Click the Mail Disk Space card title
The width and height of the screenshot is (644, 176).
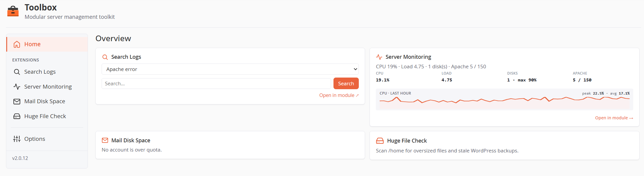tap(131, 141)
